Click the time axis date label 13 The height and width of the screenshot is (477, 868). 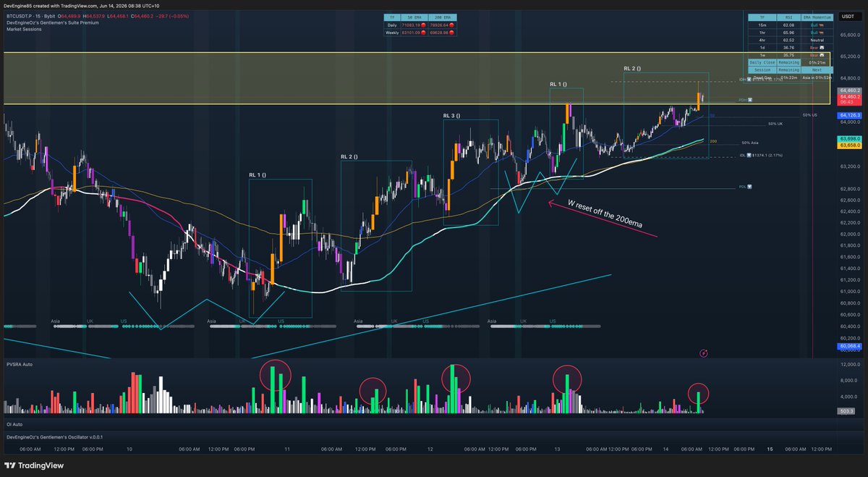point(556,449)
